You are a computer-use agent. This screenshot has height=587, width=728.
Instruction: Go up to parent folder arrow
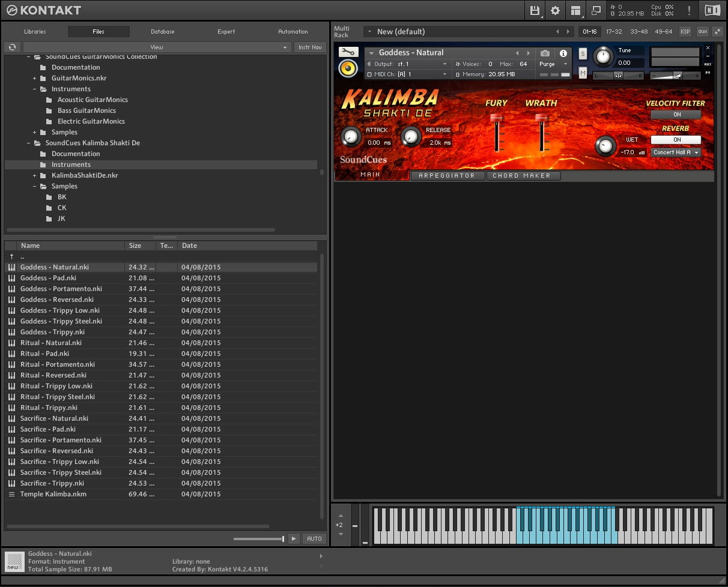pyautogui.click(x=11, y=256)
